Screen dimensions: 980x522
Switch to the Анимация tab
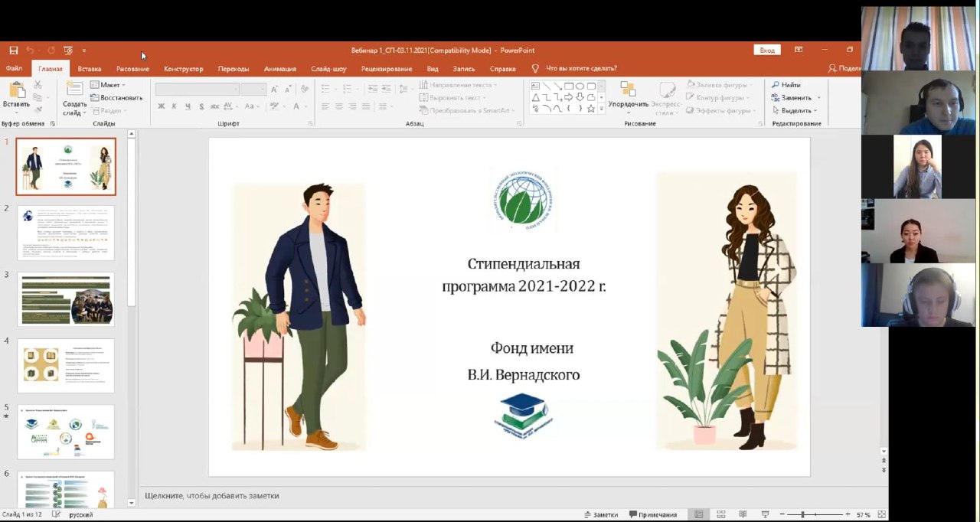point(280,69)
